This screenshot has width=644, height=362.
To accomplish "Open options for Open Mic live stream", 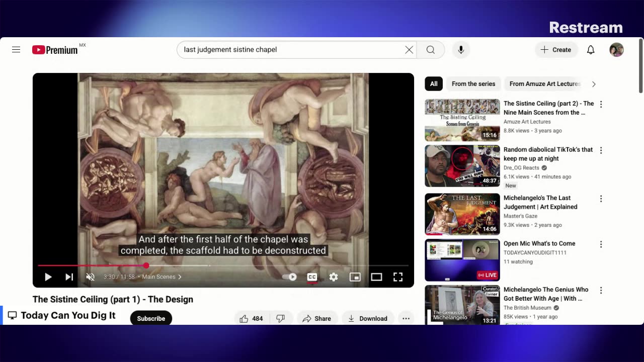I will click(x=601, y=244).
